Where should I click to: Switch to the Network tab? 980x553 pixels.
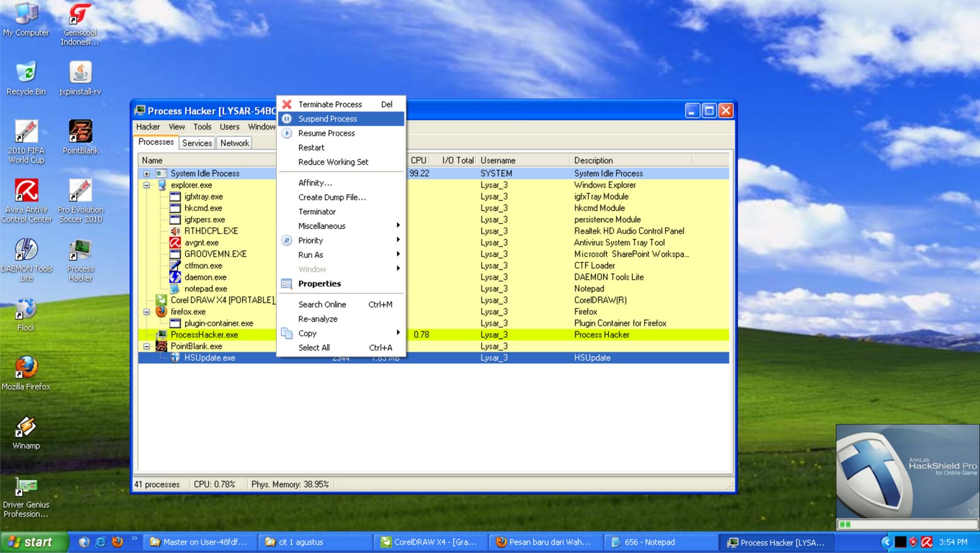click(x=235, y=143)
